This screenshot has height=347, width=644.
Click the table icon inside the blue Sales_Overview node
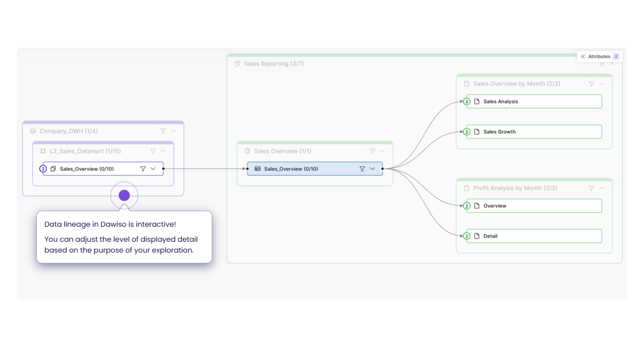point(258,169)
